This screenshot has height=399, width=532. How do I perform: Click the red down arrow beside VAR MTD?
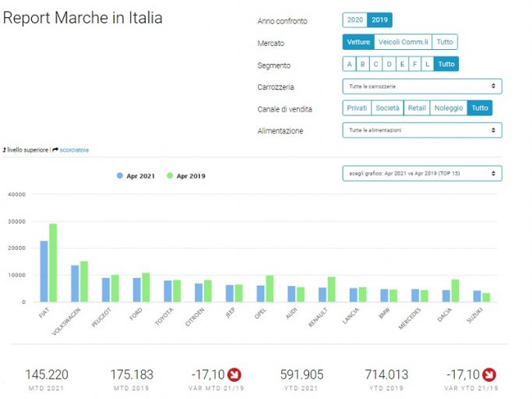point(234,375)
